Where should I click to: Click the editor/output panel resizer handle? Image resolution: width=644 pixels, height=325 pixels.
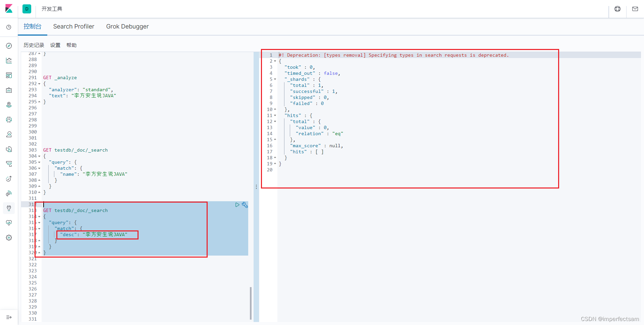(256, 187)
